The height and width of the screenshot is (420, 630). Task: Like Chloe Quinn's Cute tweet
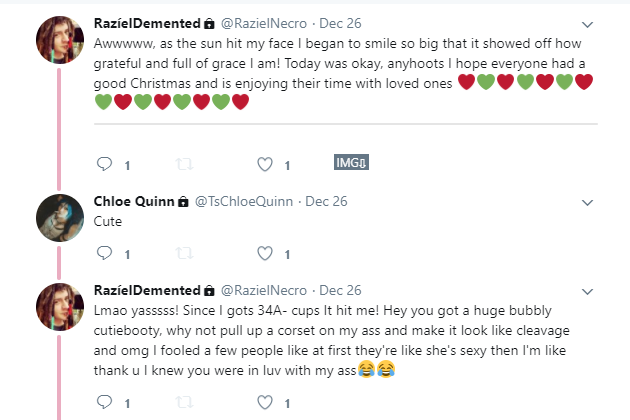coord(265,253)
